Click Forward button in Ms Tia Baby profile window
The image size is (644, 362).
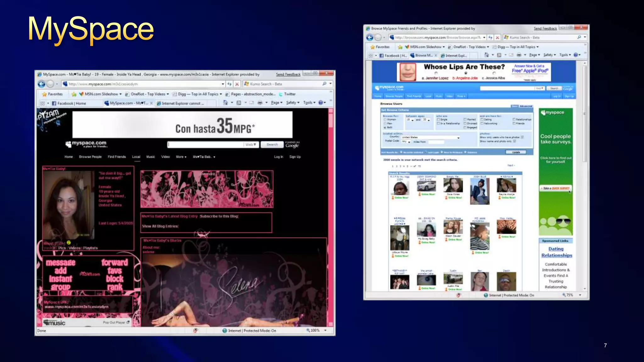point(50,84)
